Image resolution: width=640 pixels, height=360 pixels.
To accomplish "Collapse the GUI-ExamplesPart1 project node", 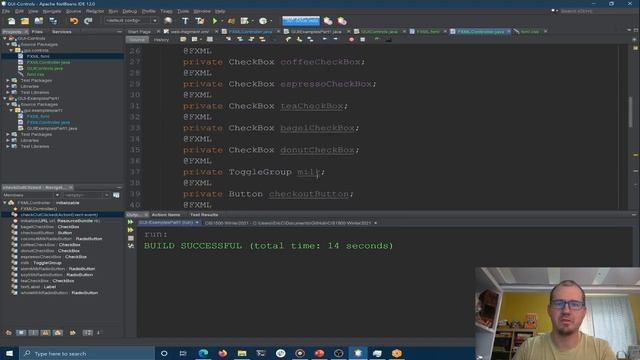I will (5, 98).
